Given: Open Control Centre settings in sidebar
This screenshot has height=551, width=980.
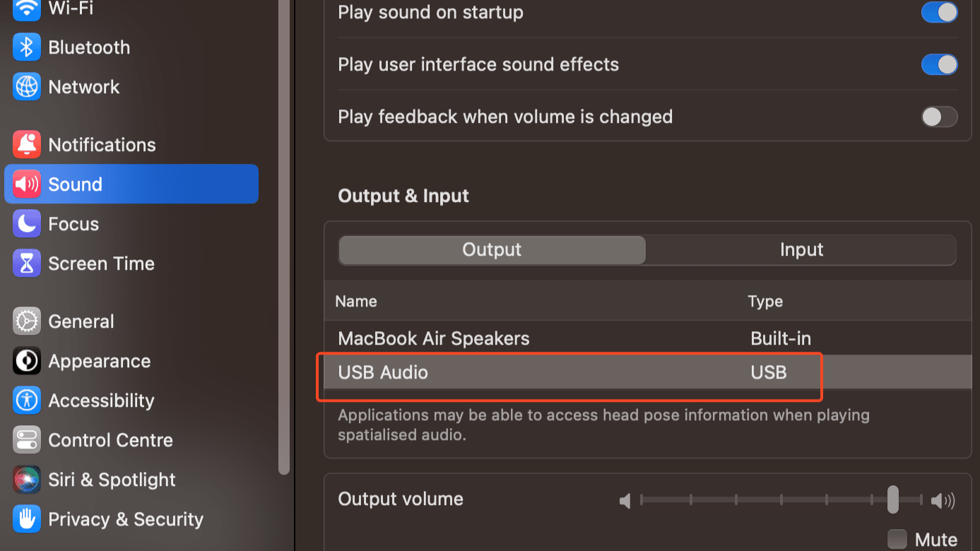Looking at the screenshot, I should click(110, 440).
